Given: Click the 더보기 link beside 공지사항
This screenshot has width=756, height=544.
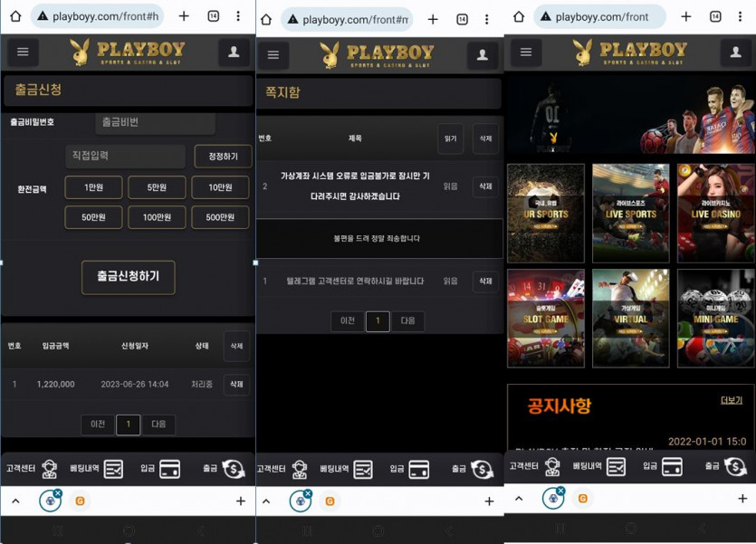Looking at the screenshot, I should pyautogui.click(x=731, y=400).
